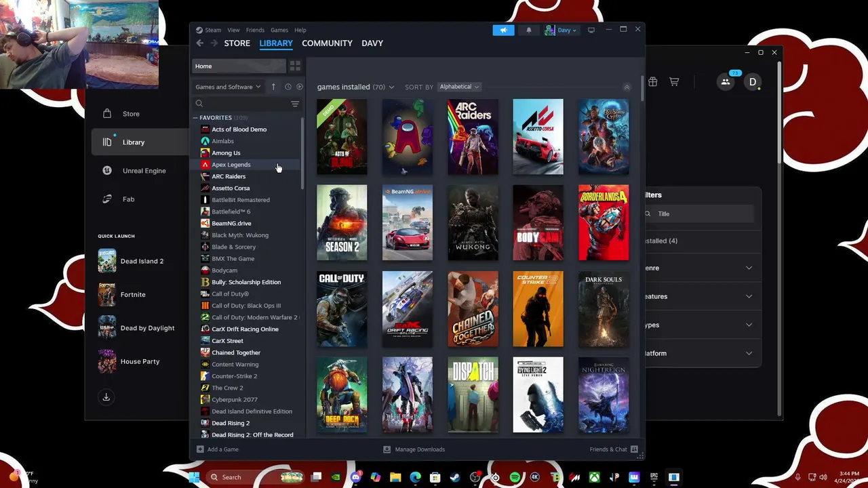Screen dimensions: 868x488
Task: Click the library search field
Action: pos(241,104)
